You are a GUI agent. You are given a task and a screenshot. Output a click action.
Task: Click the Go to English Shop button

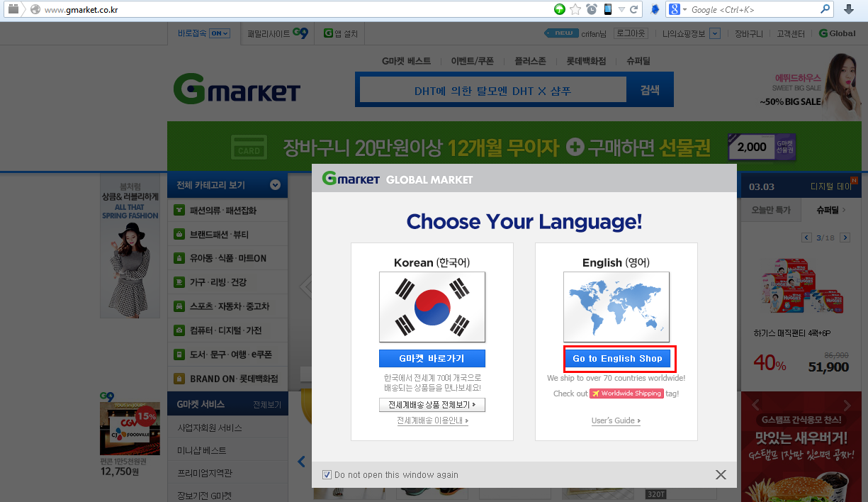point(617,359)
